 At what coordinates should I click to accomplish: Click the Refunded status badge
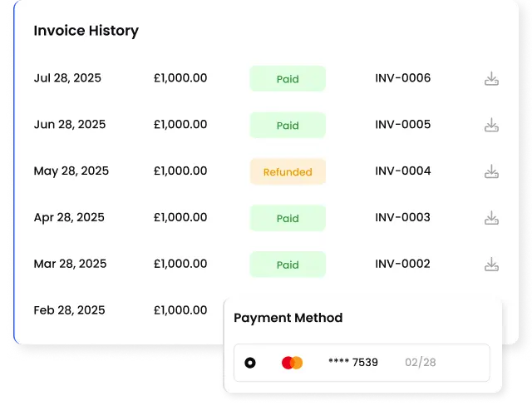tap(288, 172)
